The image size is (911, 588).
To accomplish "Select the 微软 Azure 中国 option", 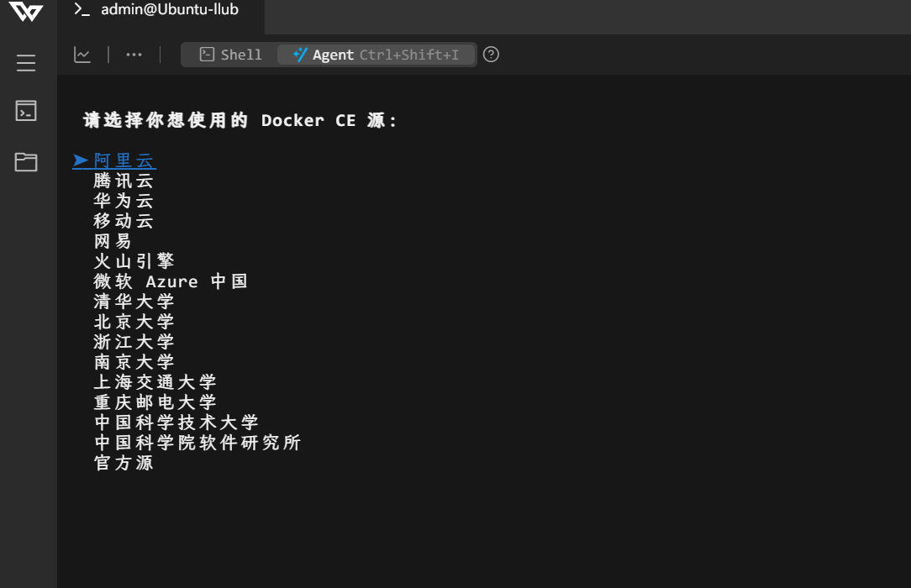I will (x=171, y=281).
